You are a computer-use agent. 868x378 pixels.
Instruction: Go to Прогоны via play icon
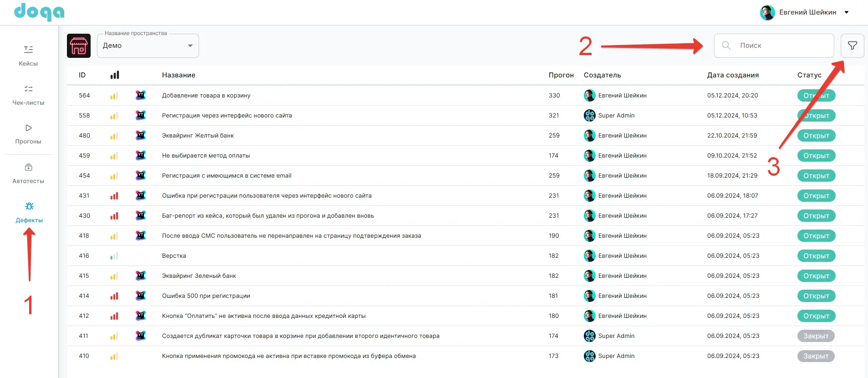point(28,128)
